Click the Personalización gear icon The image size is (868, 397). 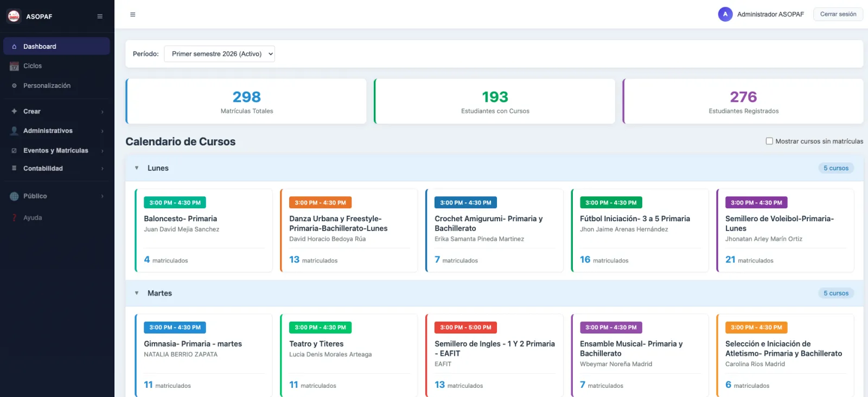pos(14,86)
